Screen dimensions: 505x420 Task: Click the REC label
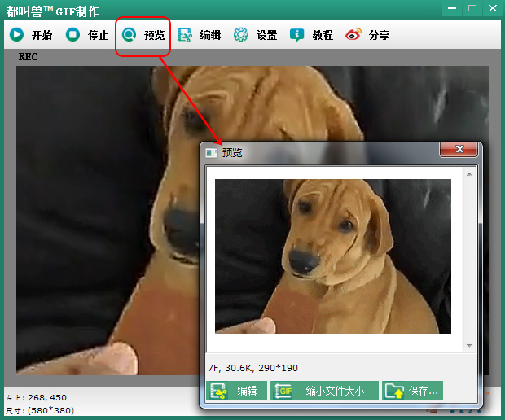click(28, 57)
